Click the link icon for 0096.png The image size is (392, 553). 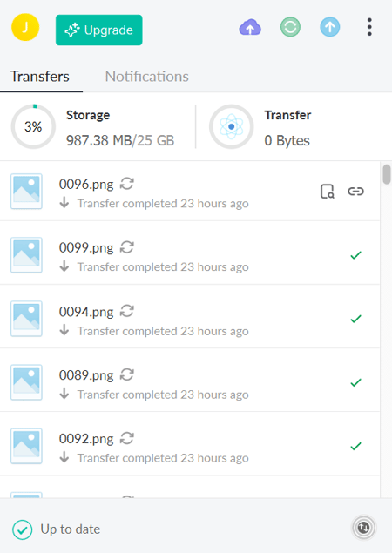click(355, 191)
